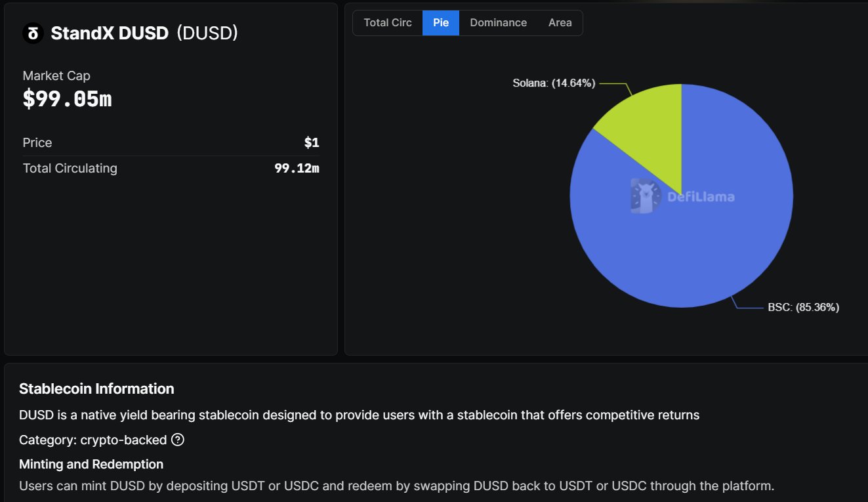Click the $99.05m market cap value

click(67, 99)
